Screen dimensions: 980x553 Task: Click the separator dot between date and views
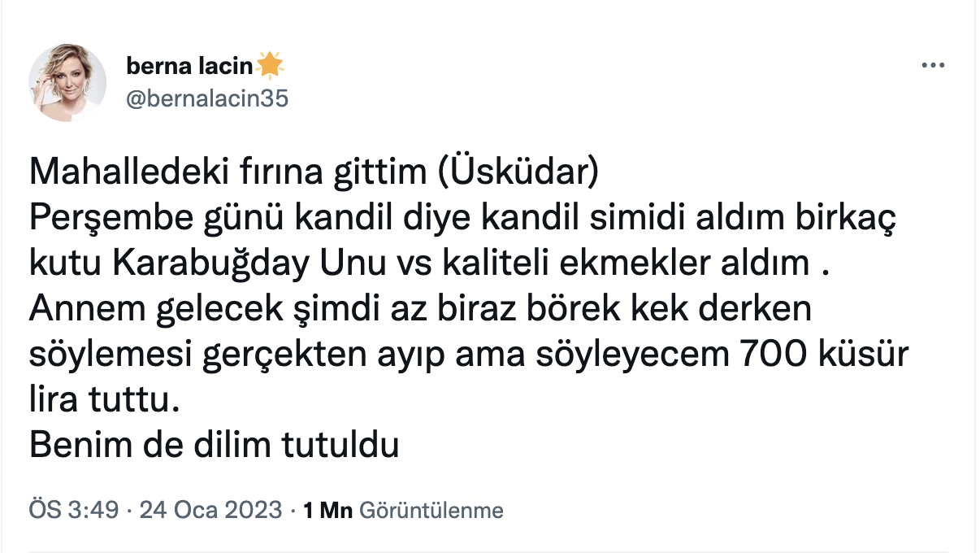[x=293, y=511]
